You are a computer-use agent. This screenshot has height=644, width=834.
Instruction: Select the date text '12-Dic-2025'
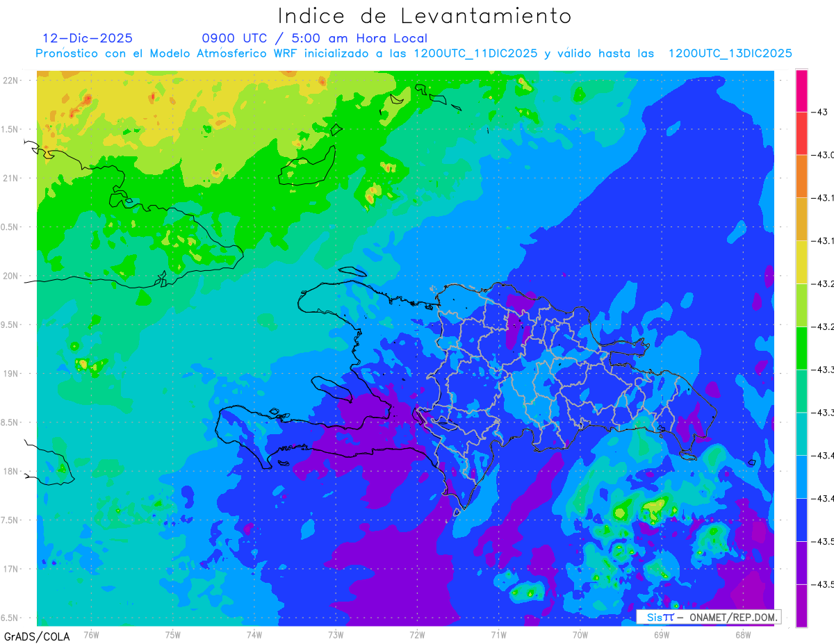tap(88, 38)
